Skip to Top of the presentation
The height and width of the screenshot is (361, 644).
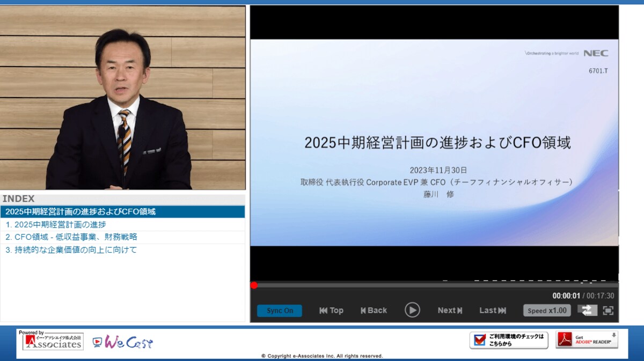click(331, 310)
